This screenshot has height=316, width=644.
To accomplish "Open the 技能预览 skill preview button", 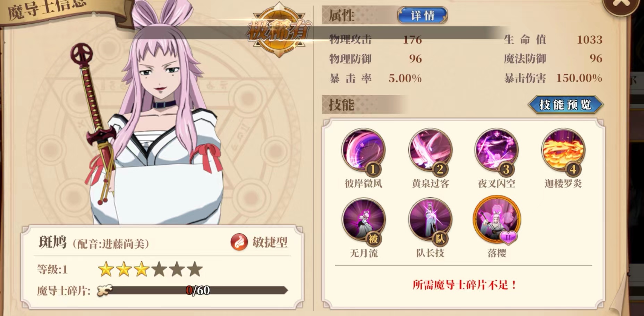I will pos(565,105).
